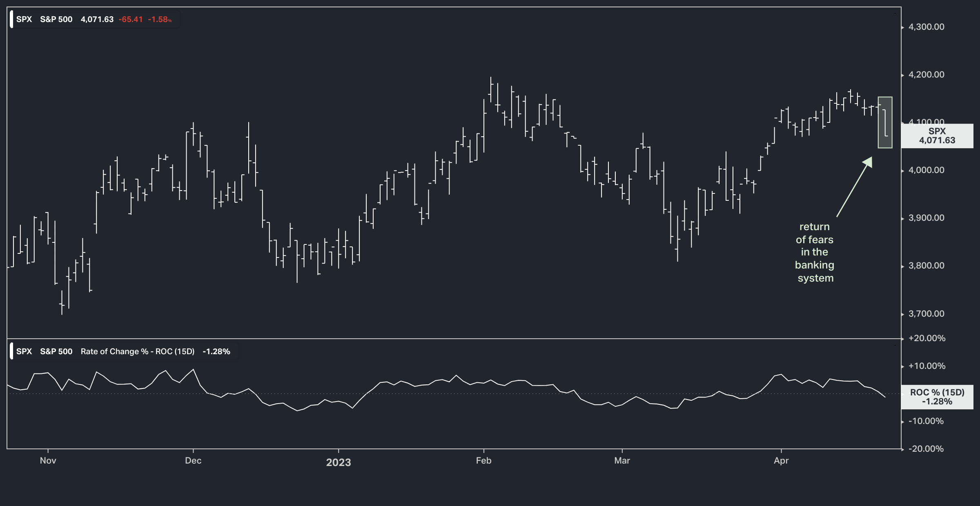Click the 3,900.00 price axis label
Screen dimensions: 980x506
(927, 218)
